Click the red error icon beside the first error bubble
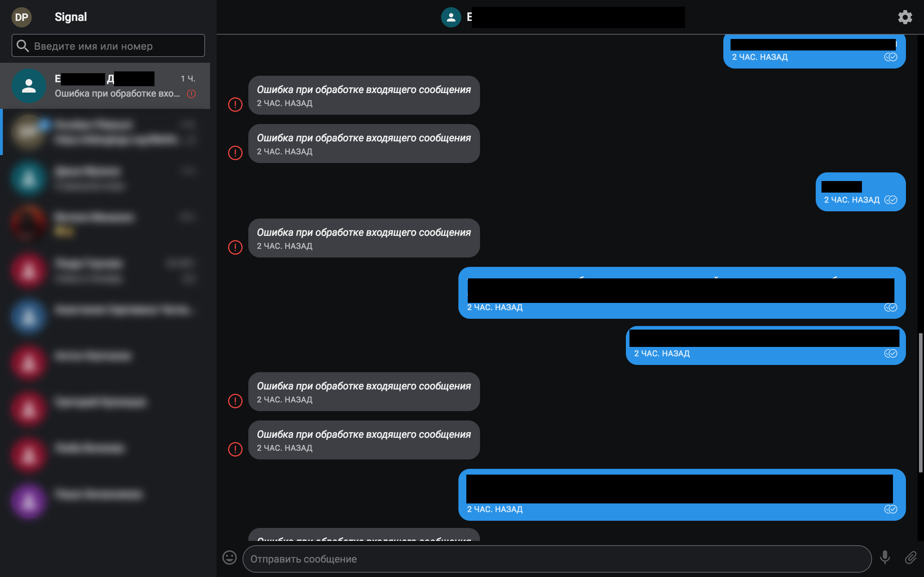The height and width of the screenshot is (577, 924). (235, 104)
